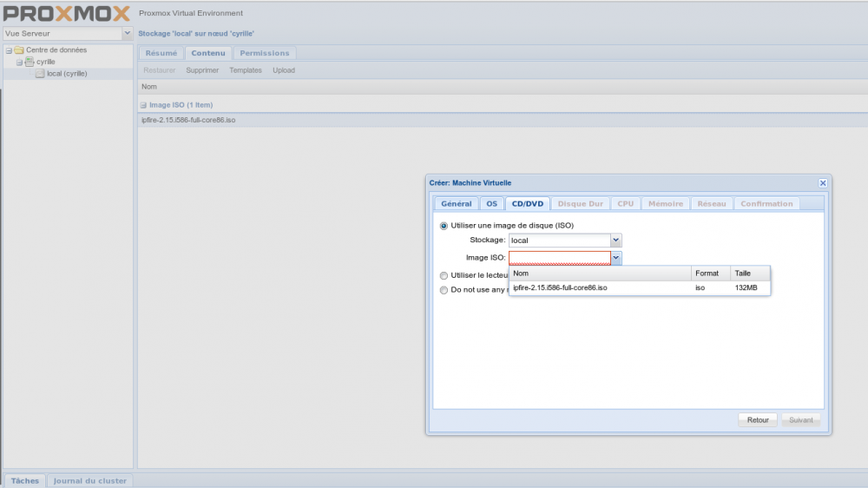Open the Vue Serveur dropdown

click(128, 34)
